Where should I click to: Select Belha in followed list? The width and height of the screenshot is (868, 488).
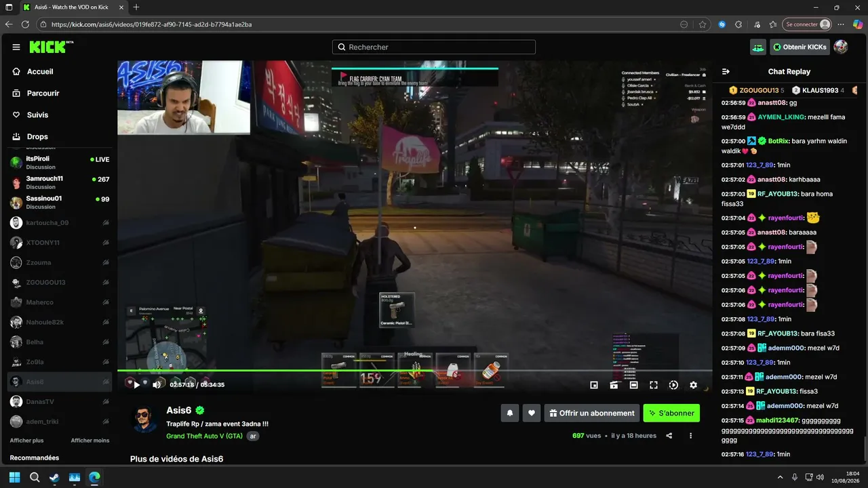pos(60,342)
